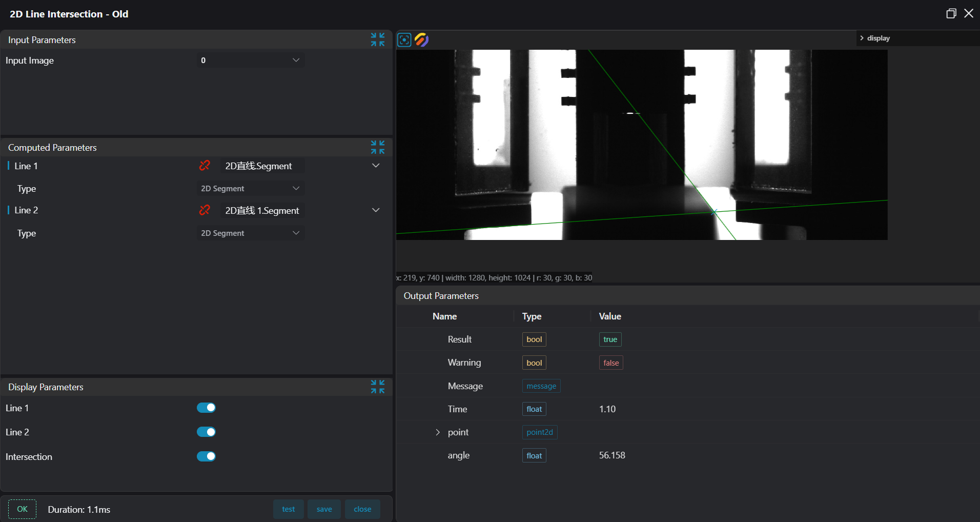The height and width of the screenshot is (522, 980).
Task: Disable Line 2 display switch
Action: [206, 432]
